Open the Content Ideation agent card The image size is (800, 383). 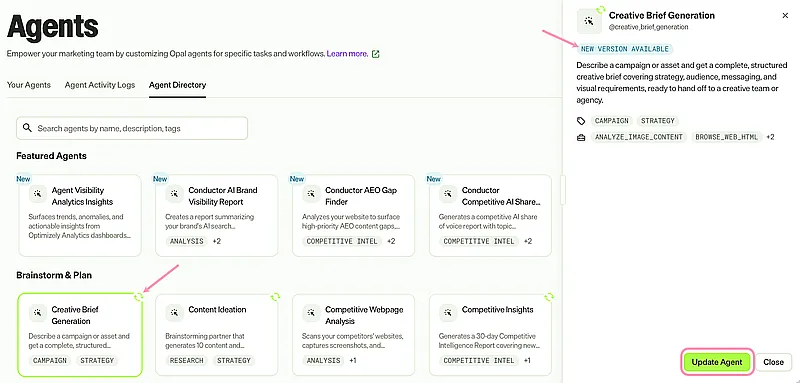coord(217,335)
